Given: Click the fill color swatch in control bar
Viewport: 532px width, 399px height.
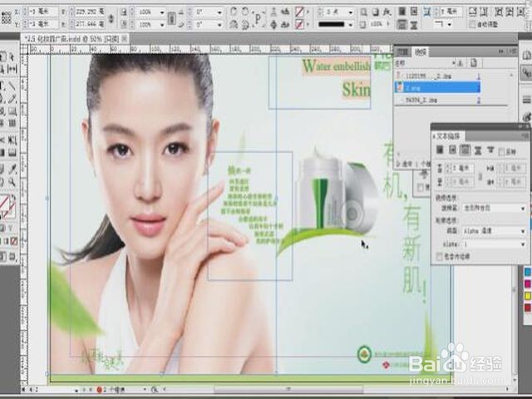Looking at the screenshot, I should click(299, 12).
